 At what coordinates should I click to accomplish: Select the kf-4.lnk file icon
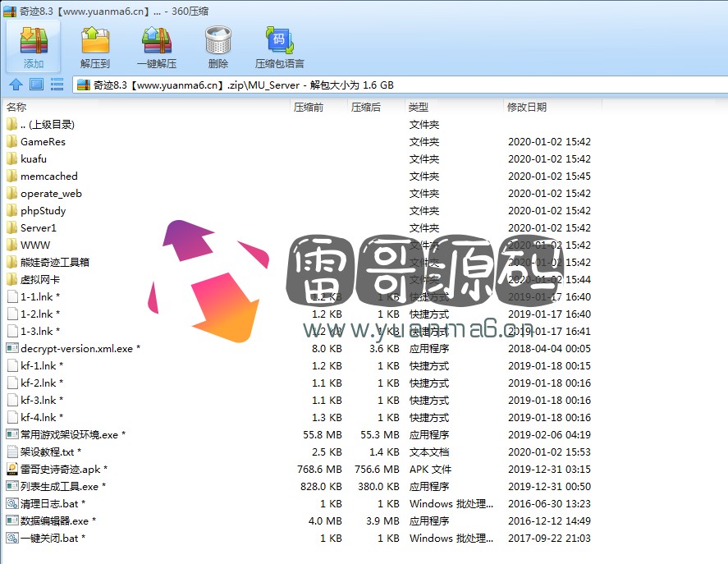tap(12, 417)
